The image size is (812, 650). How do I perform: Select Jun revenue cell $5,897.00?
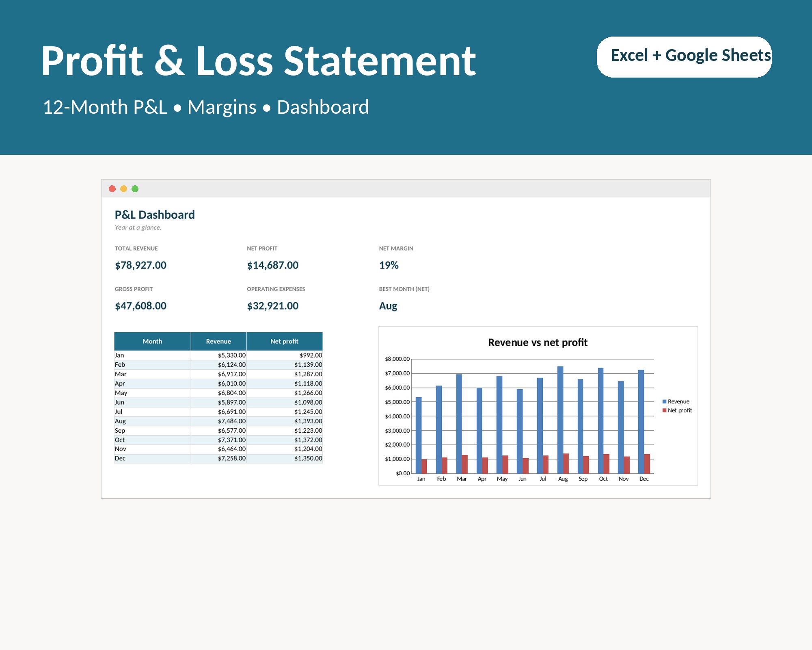pyautogui.click(x=218, y=402)
